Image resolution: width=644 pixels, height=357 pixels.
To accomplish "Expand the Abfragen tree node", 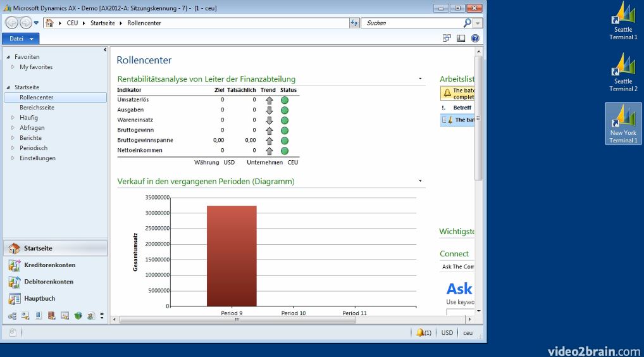I will pos(13,128).
